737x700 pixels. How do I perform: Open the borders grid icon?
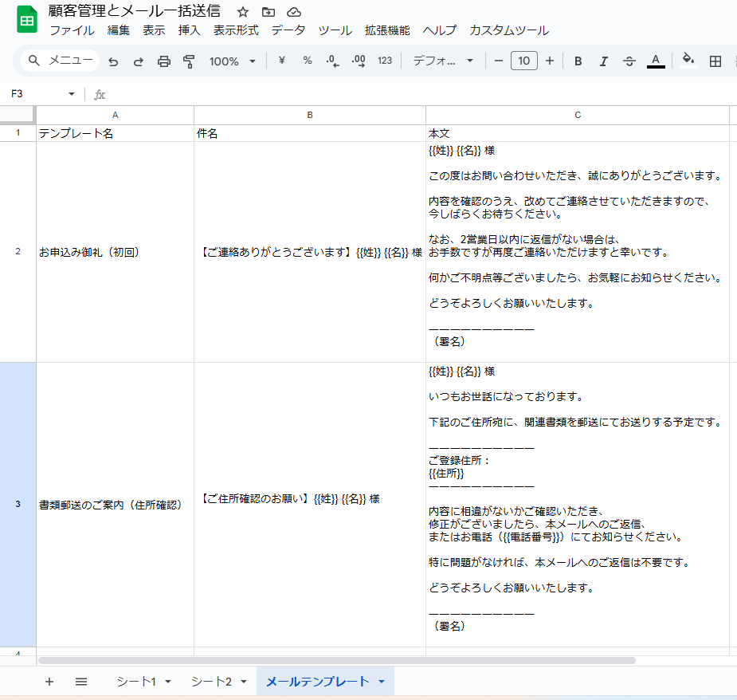click(715, 61)
